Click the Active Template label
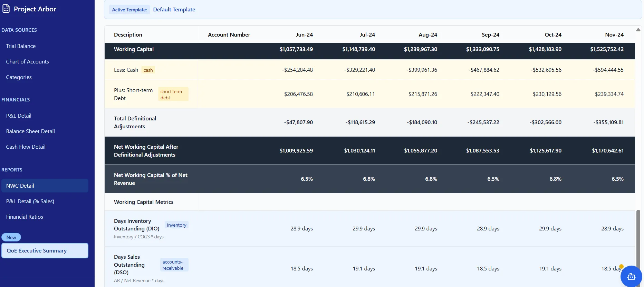Viewport: 644px width, 287px height. (129, 10)
